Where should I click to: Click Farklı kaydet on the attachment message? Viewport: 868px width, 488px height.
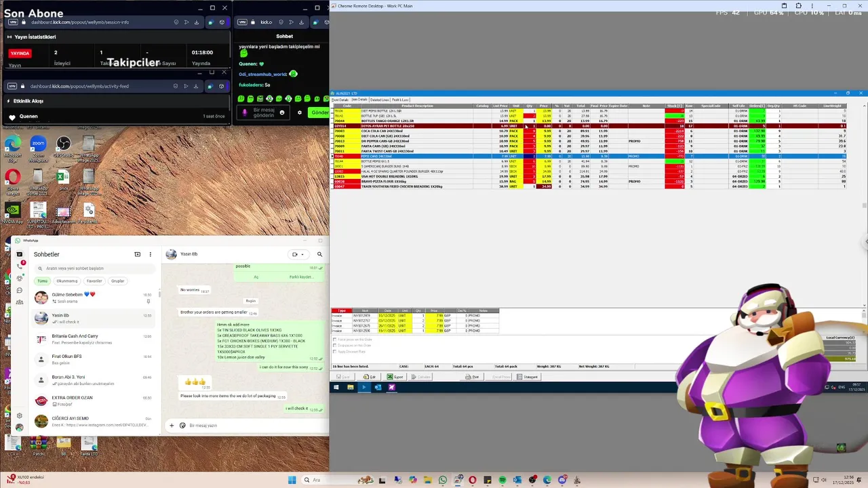[301, 277]
